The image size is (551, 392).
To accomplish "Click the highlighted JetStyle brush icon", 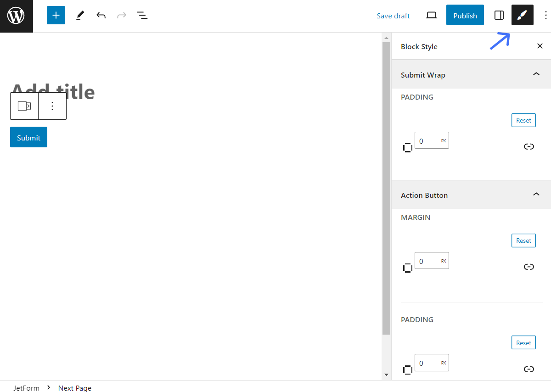I will [x=522, y=15].
